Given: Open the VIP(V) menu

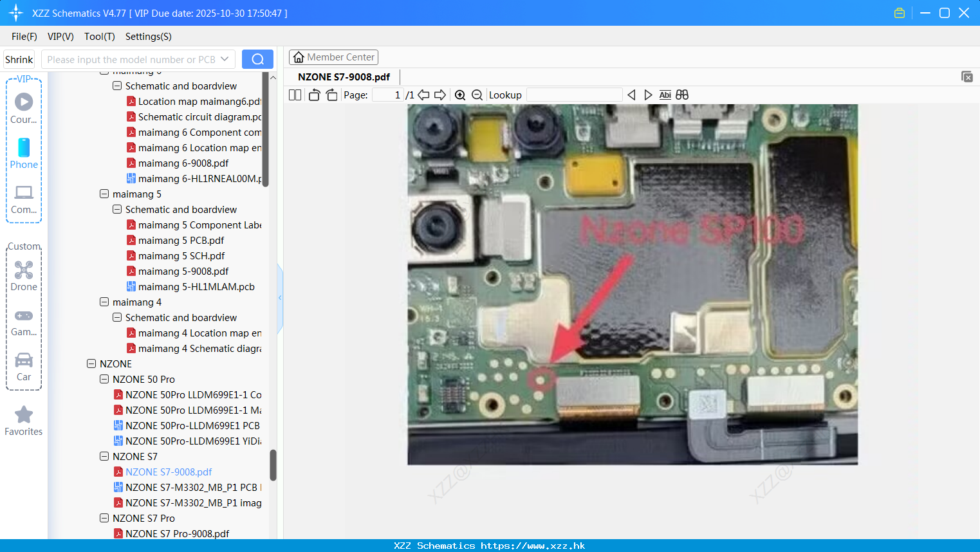Looking at the screenshot, I should [60, 37].
